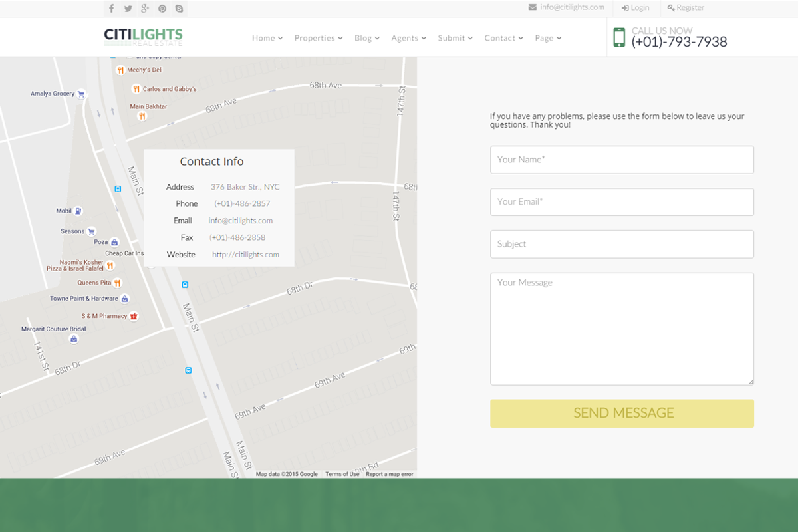Select Amalya Grocery cart marker on map
798x532 pixels.
coord(81,94)
